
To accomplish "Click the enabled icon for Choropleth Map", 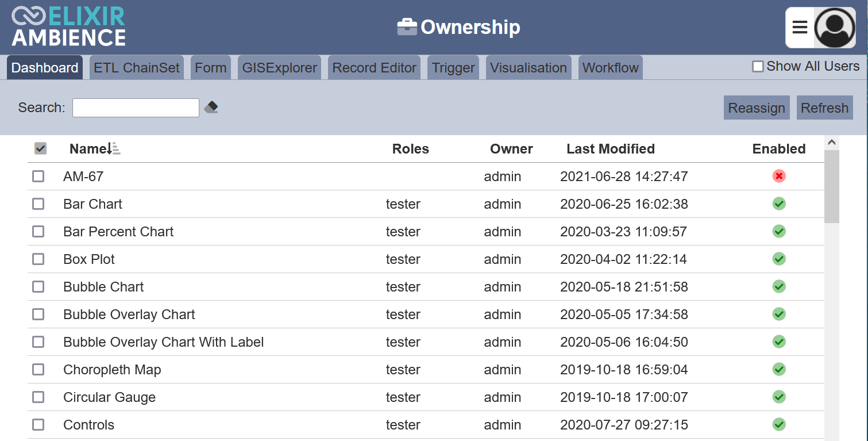I will [x=779, y=369].
